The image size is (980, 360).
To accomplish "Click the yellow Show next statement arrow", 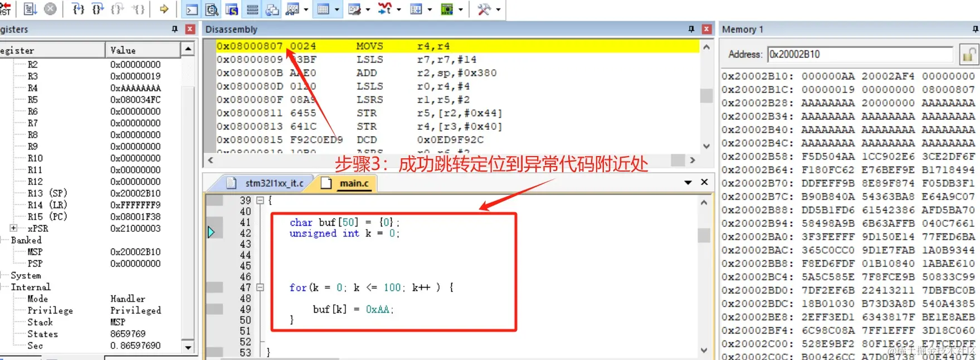I will click(x=164, y=9).
